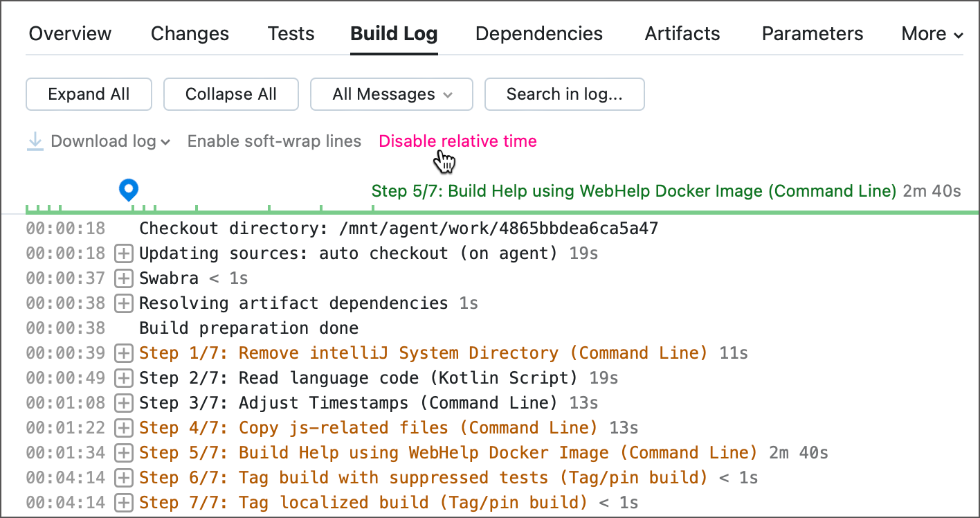Click the blue location pin marker on timeline
This screenshot has height=518, width=980.
tap(129, 189)
